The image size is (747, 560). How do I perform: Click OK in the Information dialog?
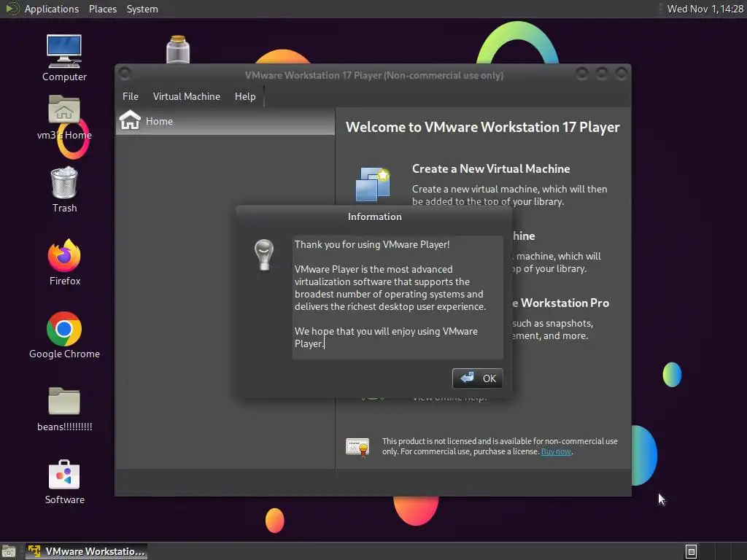477,378
